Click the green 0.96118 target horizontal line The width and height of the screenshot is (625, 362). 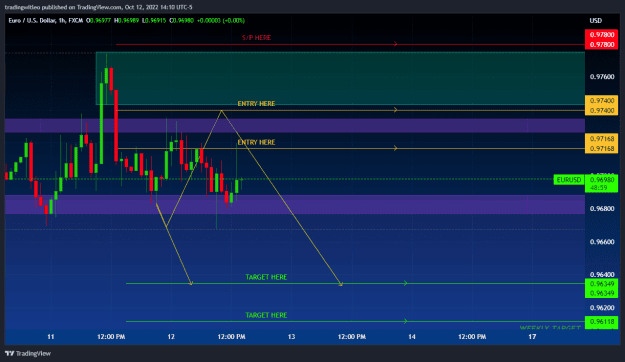(x=355, y=321)
